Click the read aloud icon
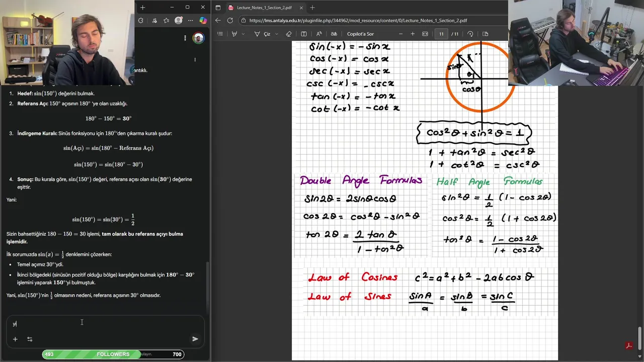The image size is (644, 362). click(x=319, y=34)
